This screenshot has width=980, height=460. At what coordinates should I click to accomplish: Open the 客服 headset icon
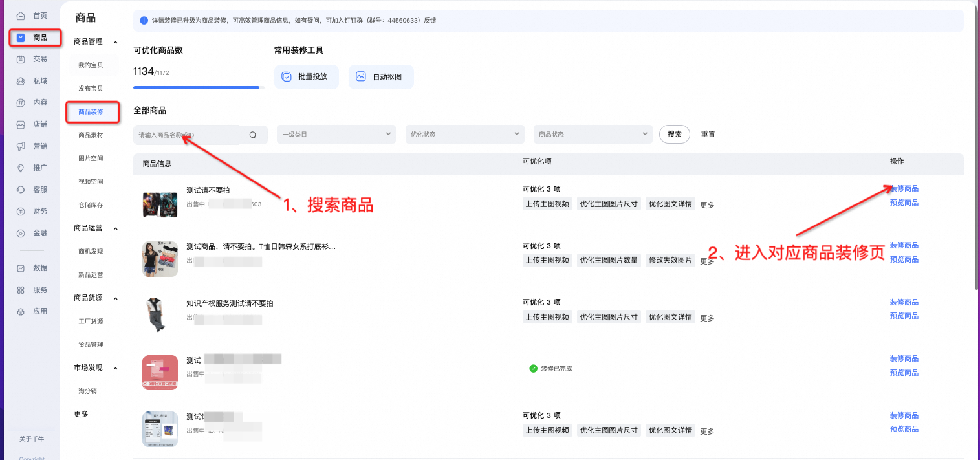pyautogui.click(x=21, y=190)
